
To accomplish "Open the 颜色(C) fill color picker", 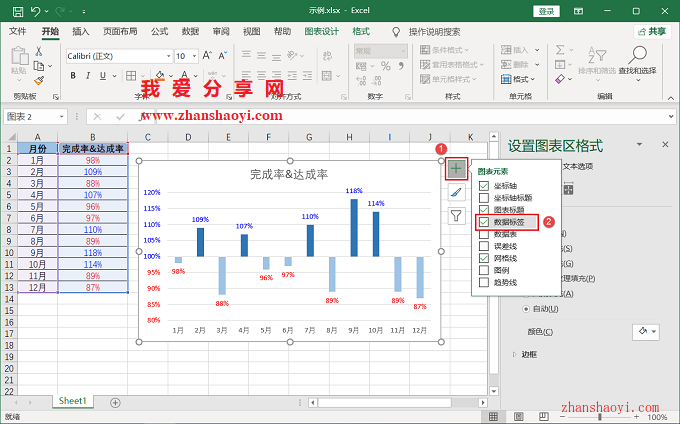I will point(646,332).
